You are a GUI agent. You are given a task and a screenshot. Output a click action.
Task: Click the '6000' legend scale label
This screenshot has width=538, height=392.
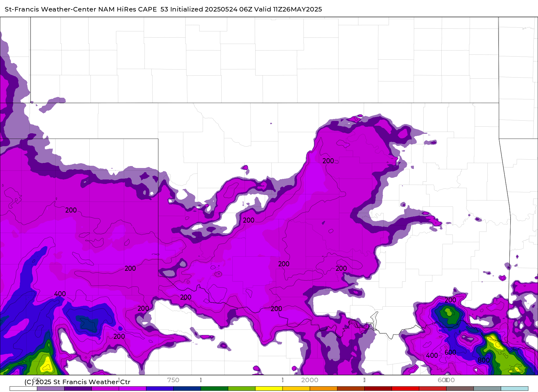tap(446, 380)
